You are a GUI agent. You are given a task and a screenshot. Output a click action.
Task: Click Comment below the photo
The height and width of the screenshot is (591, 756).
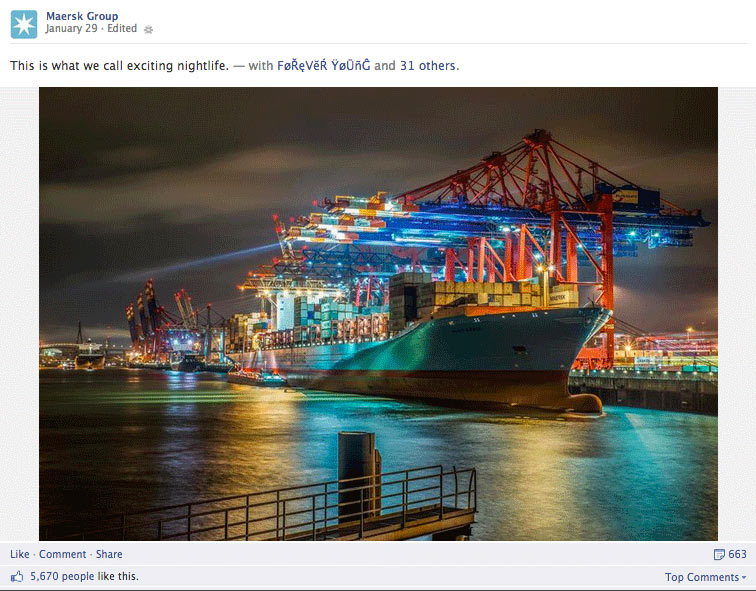tap(63, 554)
